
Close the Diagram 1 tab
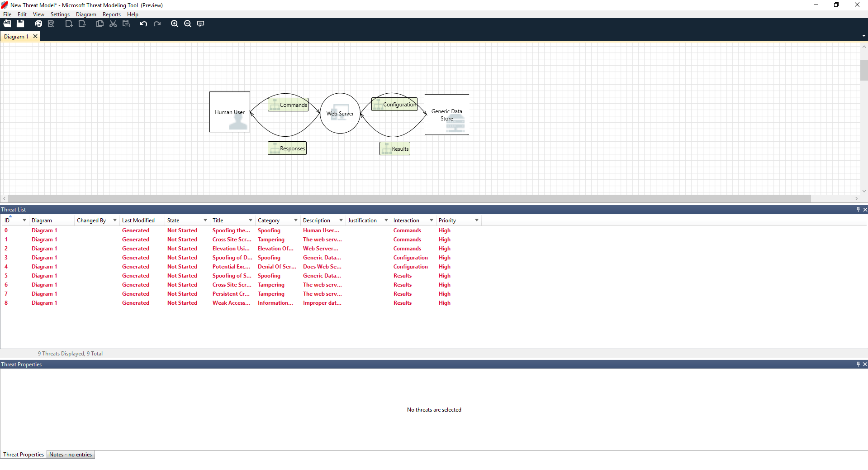point(35,36)
